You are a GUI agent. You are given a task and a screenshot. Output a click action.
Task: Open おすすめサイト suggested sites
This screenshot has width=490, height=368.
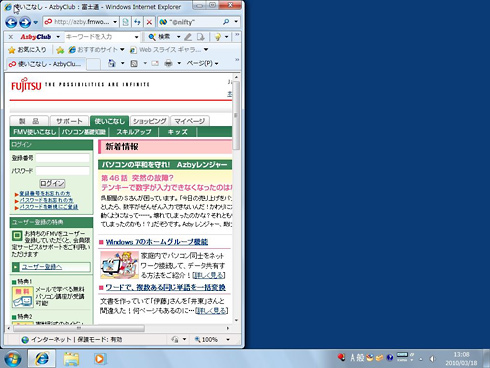click(x=96, y=50)
